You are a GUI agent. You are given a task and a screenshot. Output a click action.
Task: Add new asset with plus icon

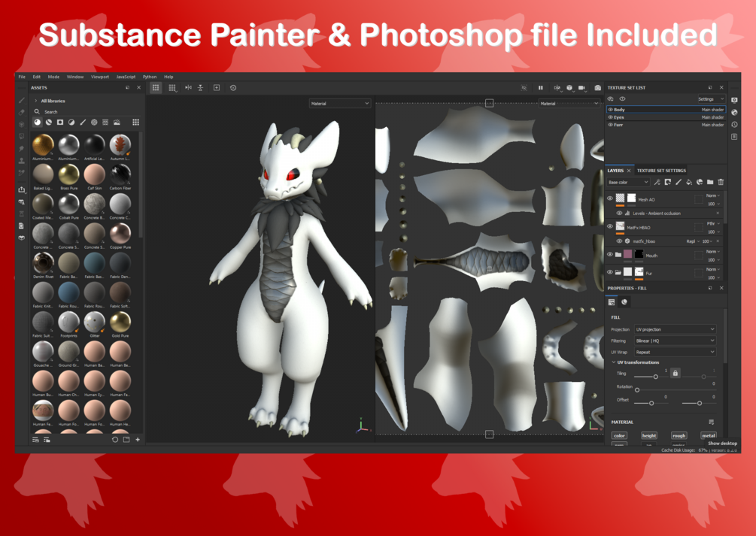point(138,440)
